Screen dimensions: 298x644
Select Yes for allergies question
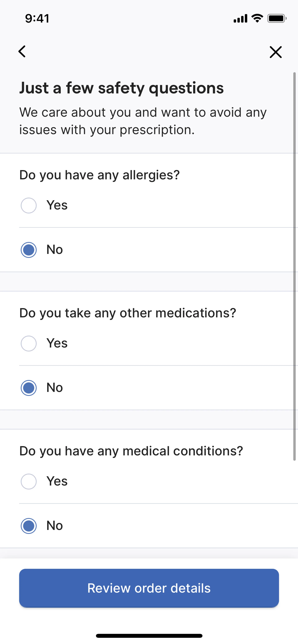click(29, 205)
